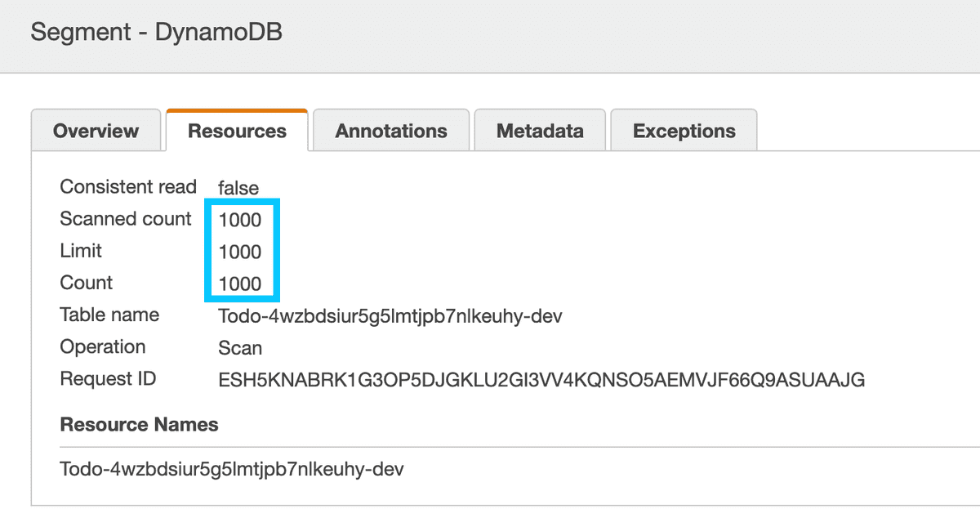The width and height of the screenshot is (980, 527).
Task: Switch to the Overview tab
Action: coord(96,131)
